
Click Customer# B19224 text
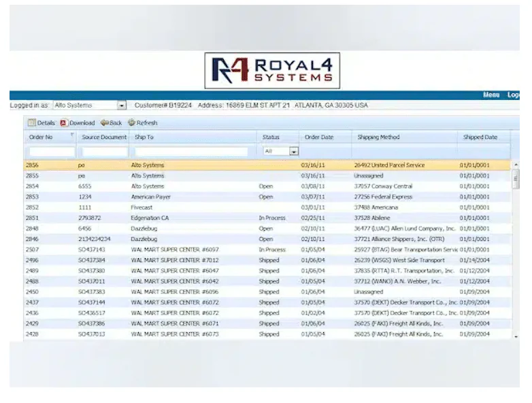point(163,106)
